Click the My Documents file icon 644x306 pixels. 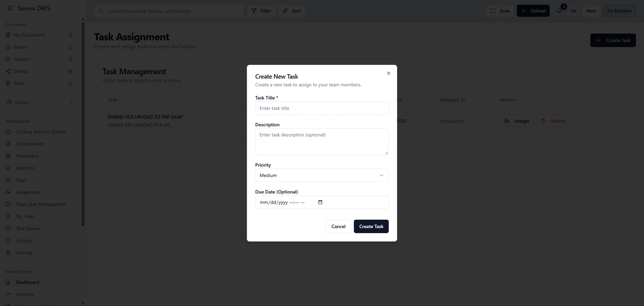coord(8,35)
